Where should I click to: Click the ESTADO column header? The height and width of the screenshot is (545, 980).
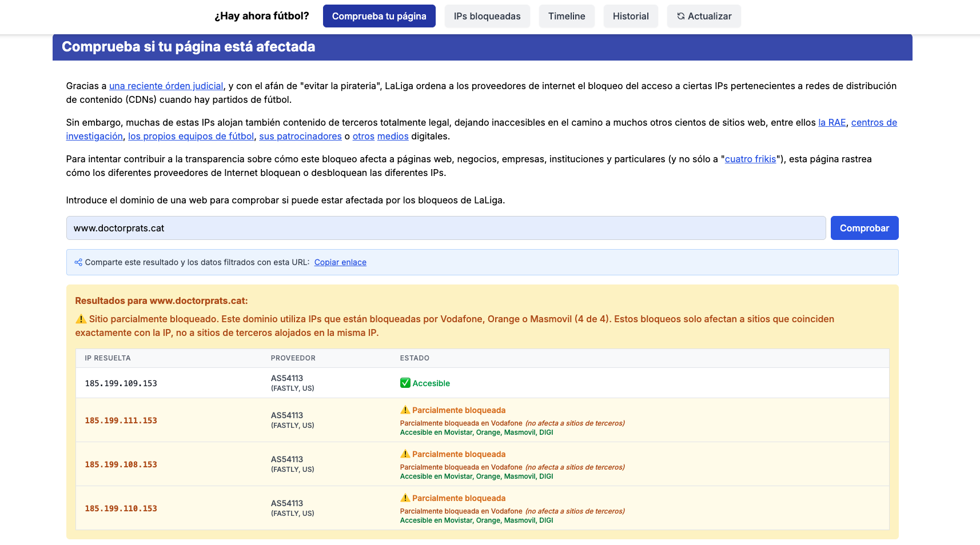[x=415, y=358]
